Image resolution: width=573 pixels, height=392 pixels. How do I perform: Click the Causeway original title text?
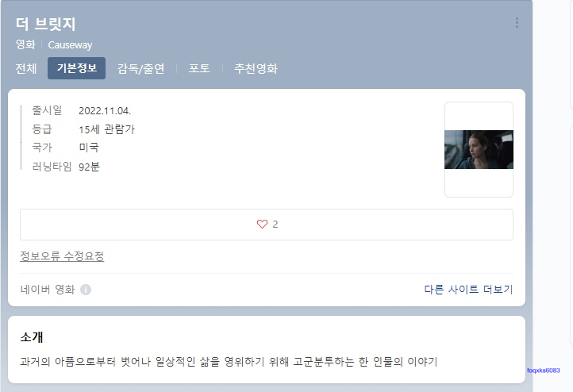coord(70,45)
